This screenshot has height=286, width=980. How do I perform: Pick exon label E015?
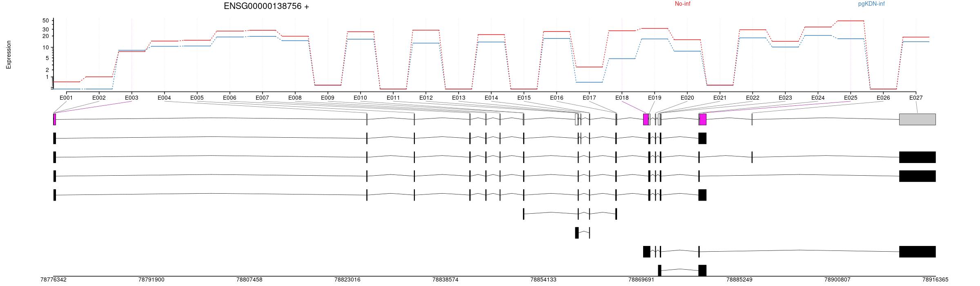pos(524,98)
